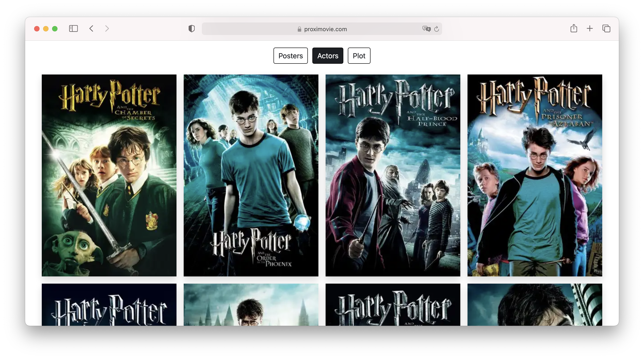The width and height of the screenshot is (644, 359).
Task: Select the Actors view
Action: coord(327,55)
